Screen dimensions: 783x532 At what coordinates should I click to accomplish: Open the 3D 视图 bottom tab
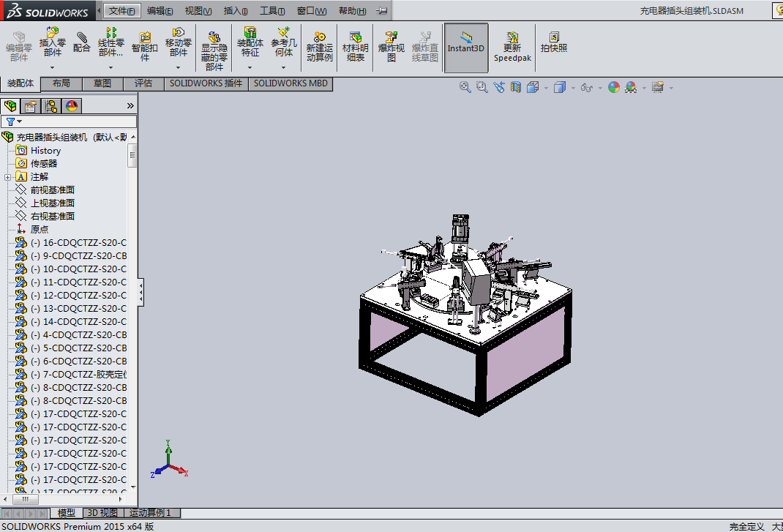coord(102,513)
